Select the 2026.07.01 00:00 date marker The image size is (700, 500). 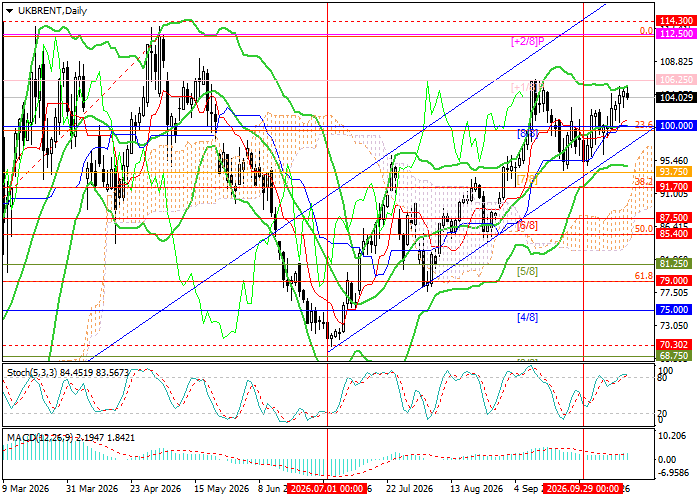point(327,489)
